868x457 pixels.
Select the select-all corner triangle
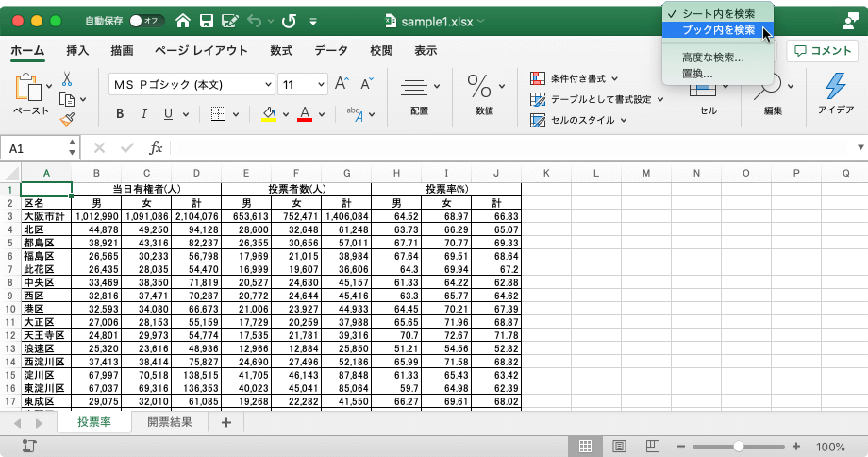(x=11, y=173)
